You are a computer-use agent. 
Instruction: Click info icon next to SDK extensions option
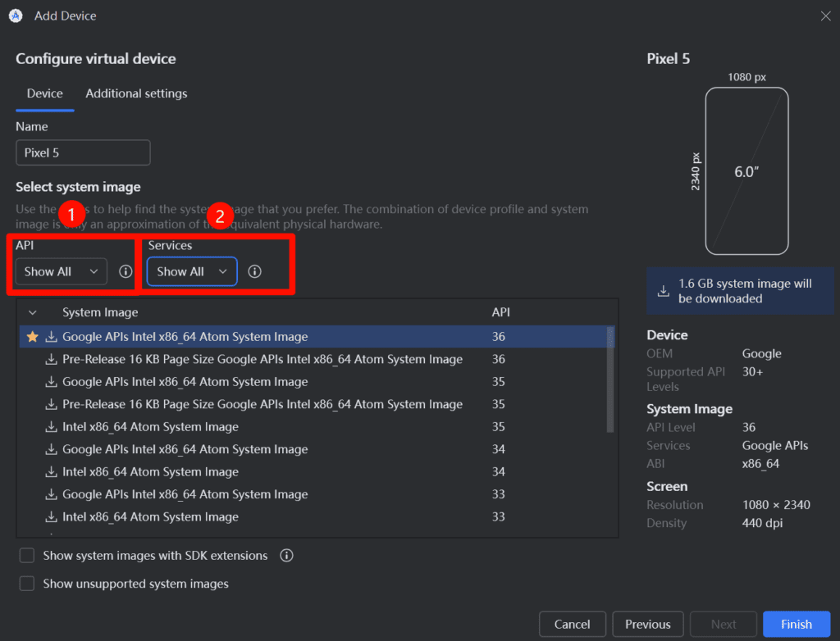[286, 556]
